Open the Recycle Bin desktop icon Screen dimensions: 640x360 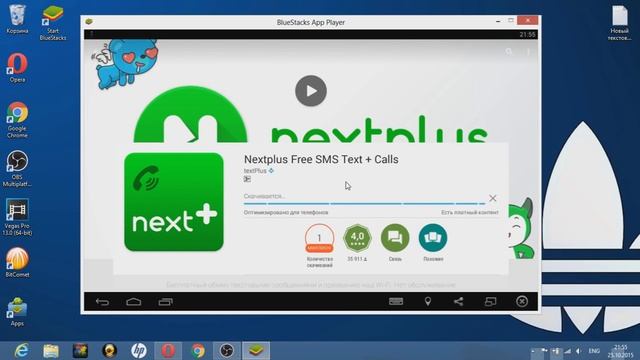[17, 19]
